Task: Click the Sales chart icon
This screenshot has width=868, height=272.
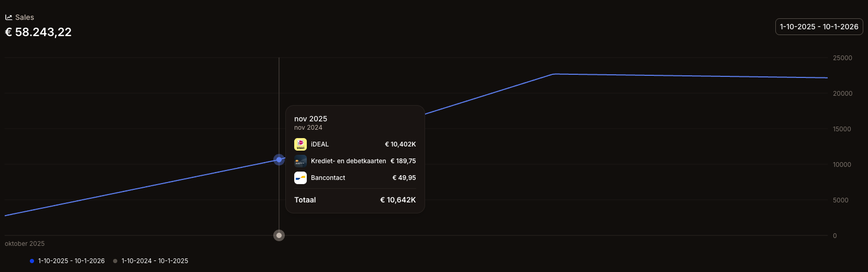Action: [8, 17]
